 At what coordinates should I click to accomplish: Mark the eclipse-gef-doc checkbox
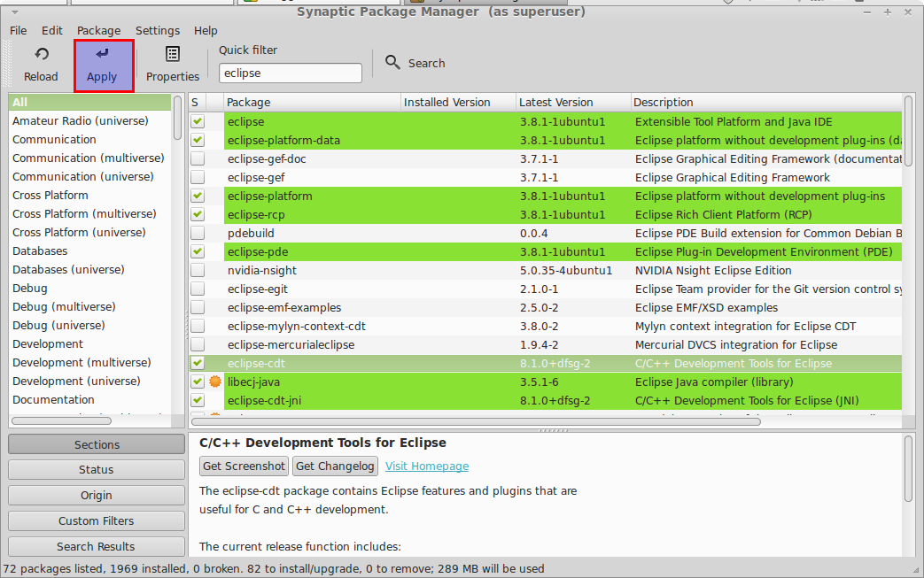(x=198, y=159)
